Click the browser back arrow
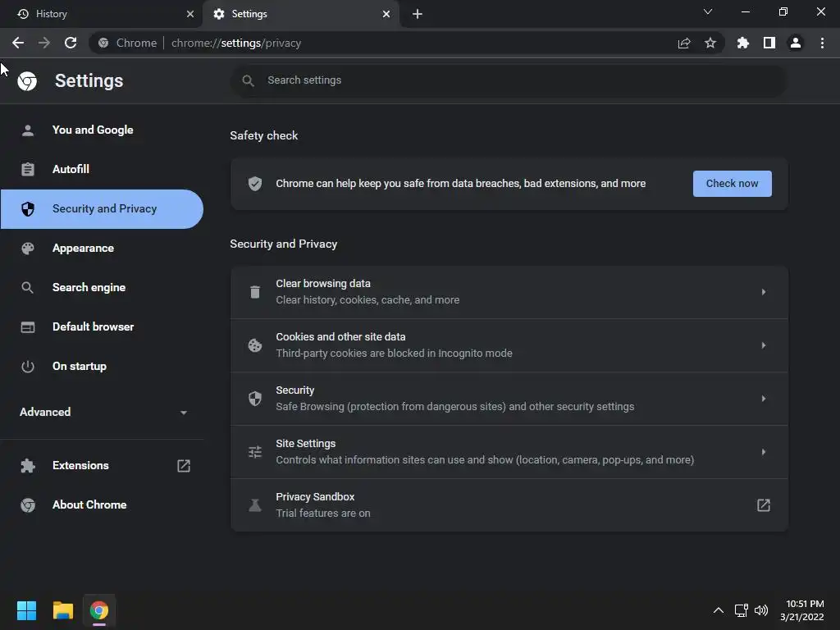 point(18,43)
